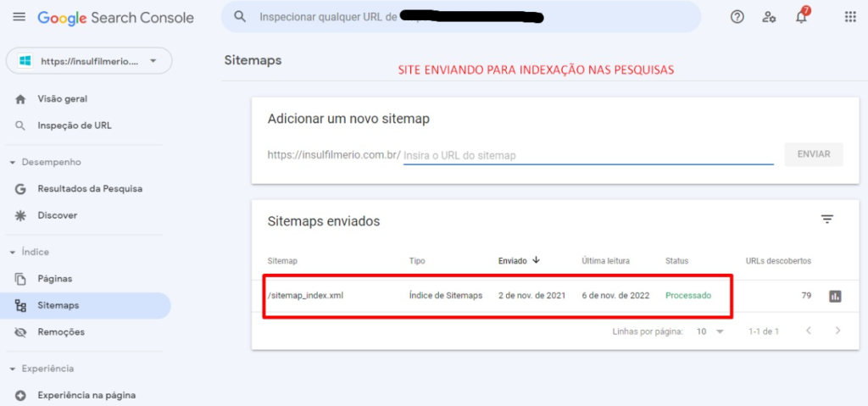This screenshot has width=868, height=406.
Task: Click the Inspecionar qualquer URL search field
Action: [461, 17]
